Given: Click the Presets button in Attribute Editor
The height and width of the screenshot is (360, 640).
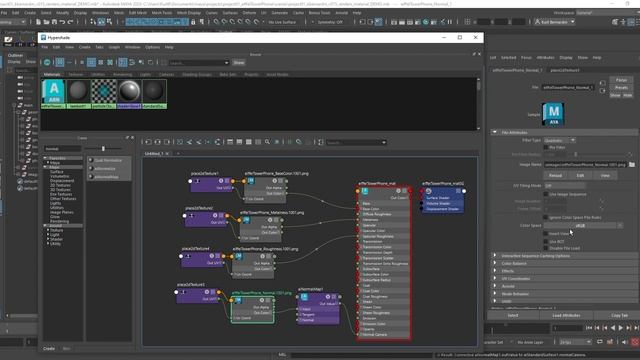Looking at the screenshot, I should pos(621,87).
